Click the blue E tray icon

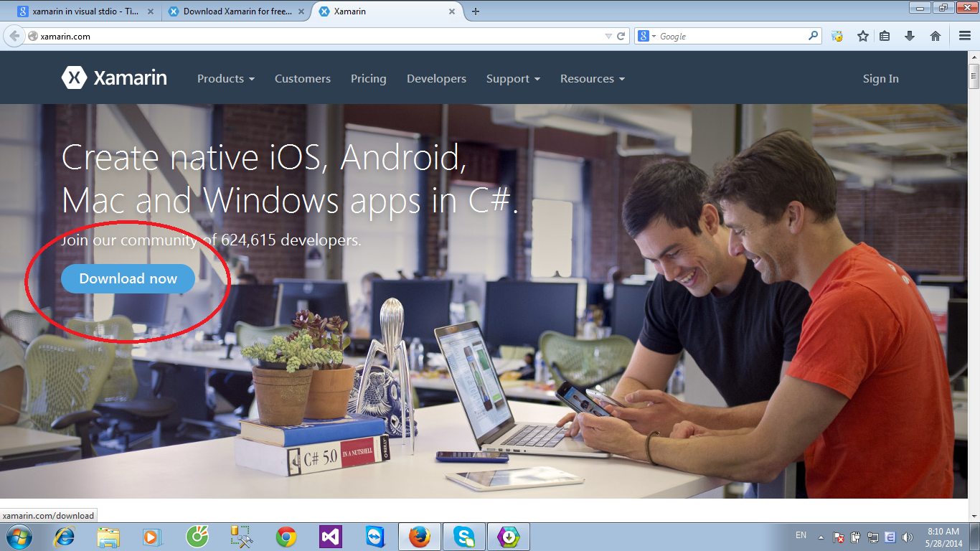(x=890, y=537)
